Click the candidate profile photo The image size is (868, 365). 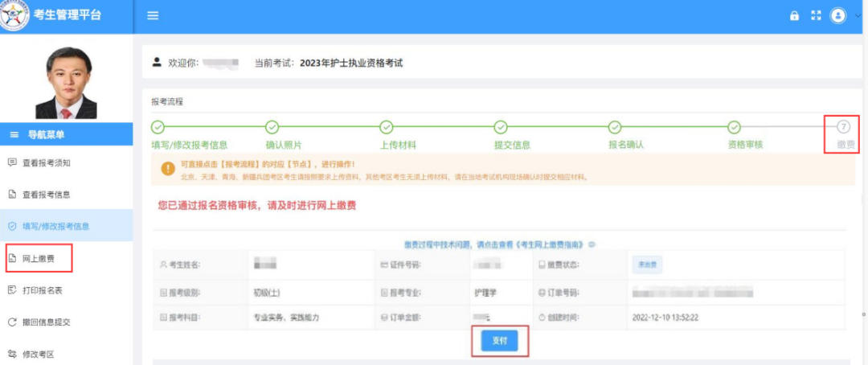(x=66, y=82)
